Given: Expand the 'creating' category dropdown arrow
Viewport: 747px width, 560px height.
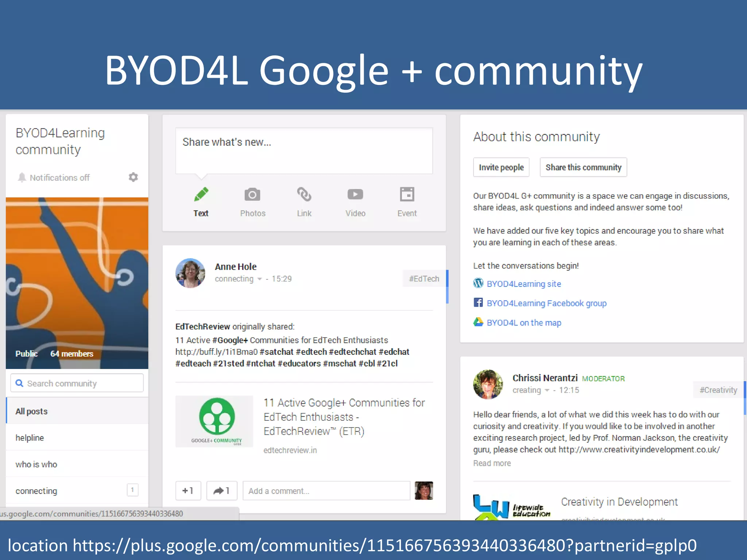Looking at the screenshot, I should [547, 390].
